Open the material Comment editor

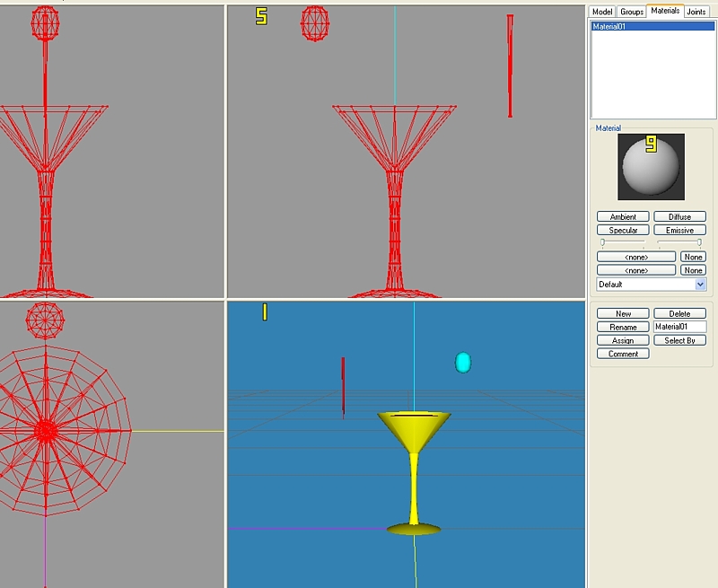coord(623,355)
